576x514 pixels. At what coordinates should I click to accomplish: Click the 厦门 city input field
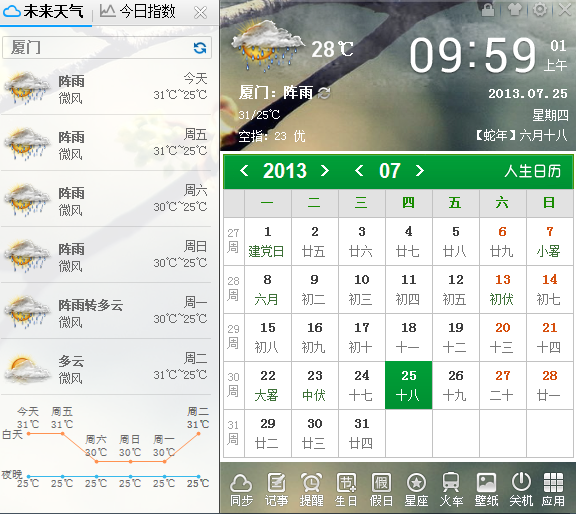[107, 47]
